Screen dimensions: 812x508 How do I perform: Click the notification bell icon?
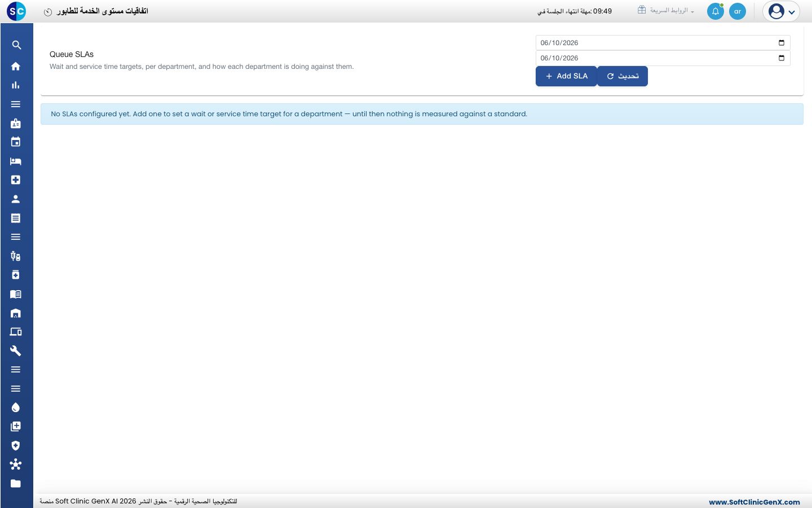pos(715,11)
